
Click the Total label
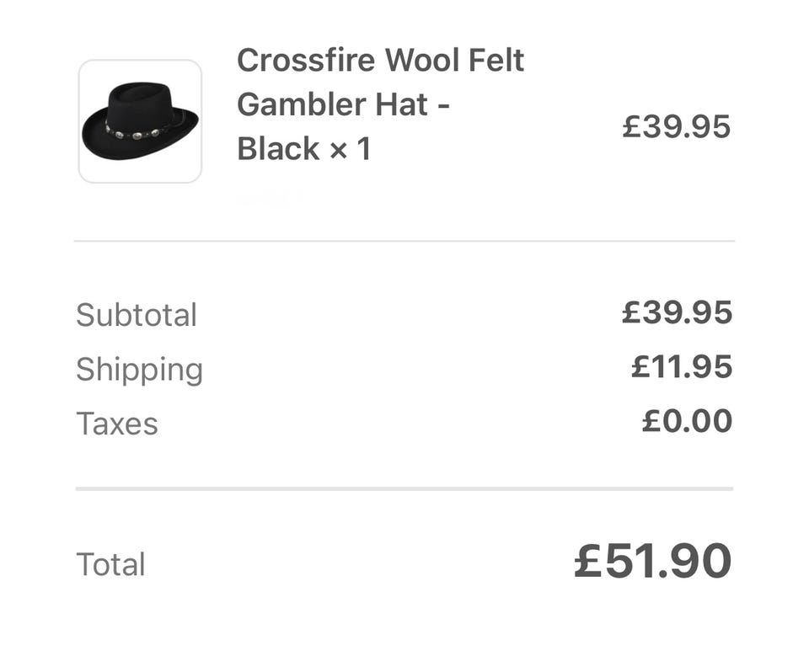click(110, 564)
